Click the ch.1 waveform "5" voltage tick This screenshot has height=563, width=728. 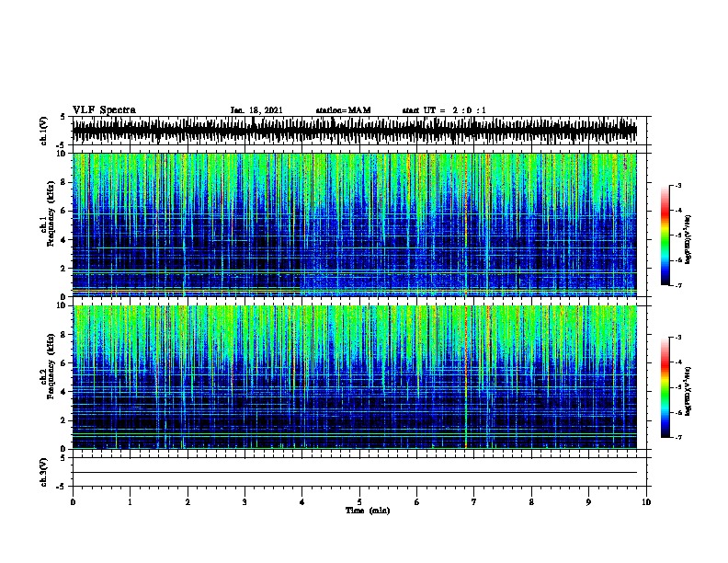pyautogui.click(x=63, y=117)
